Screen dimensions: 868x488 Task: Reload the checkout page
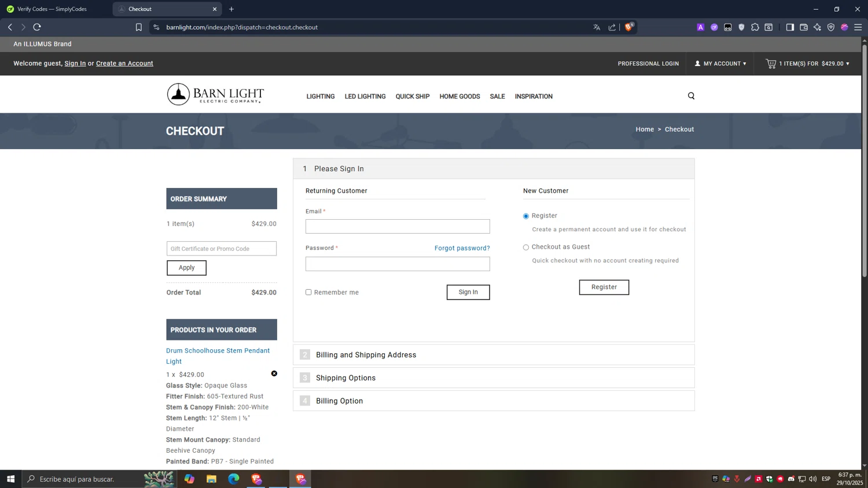pyautogui.click(x=37, y=27)
